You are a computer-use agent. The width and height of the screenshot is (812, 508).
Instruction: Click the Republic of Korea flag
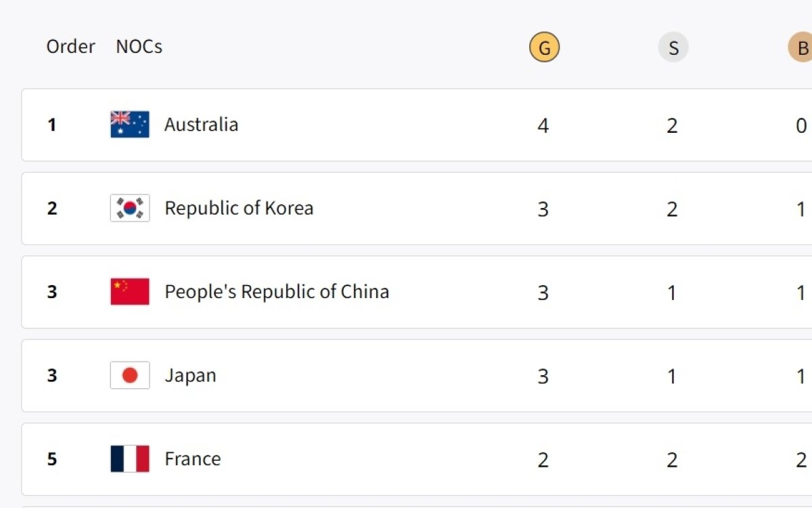click(x=130, y=208)
